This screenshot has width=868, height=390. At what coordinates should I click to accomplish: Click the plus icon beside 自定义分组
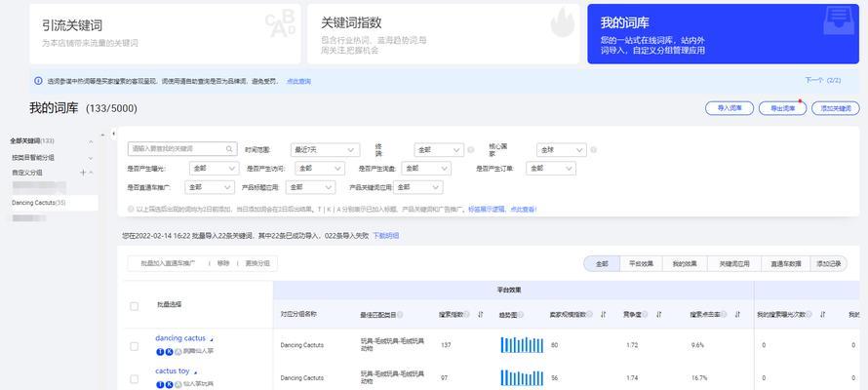click(83, 173)
